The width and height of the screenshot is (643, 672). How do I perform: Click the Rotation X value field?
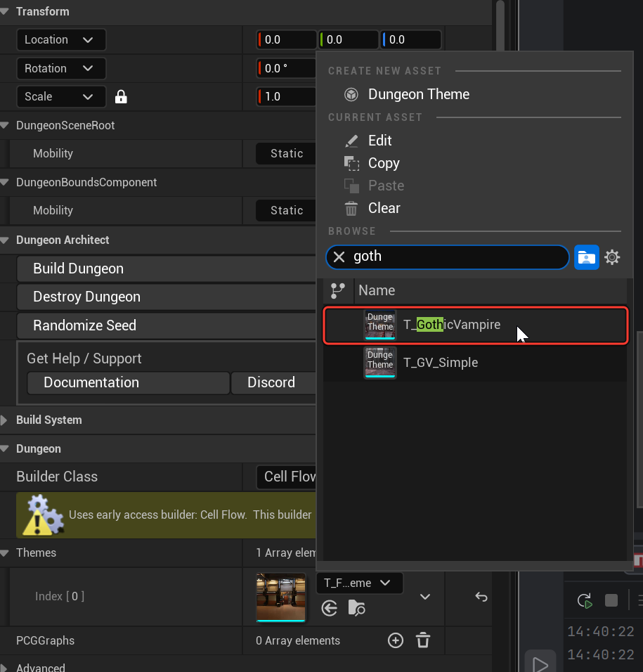coord(287,69)
